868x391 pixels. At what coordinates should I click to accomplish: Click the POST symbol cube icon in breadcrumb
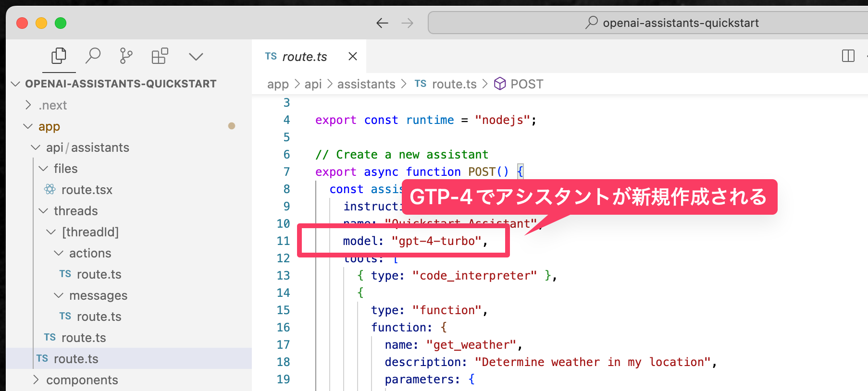[x=500, y=84]
